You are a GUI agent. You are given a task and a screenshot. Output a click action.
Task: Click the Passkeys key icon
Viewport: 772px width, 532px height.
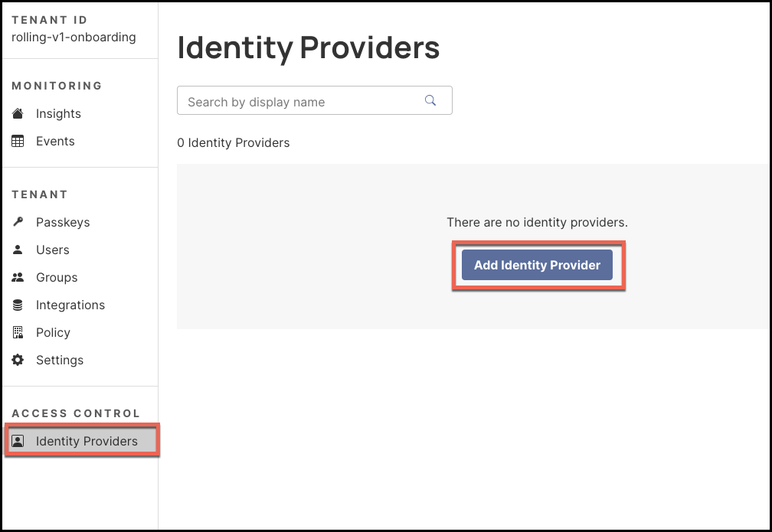[18, 222]
